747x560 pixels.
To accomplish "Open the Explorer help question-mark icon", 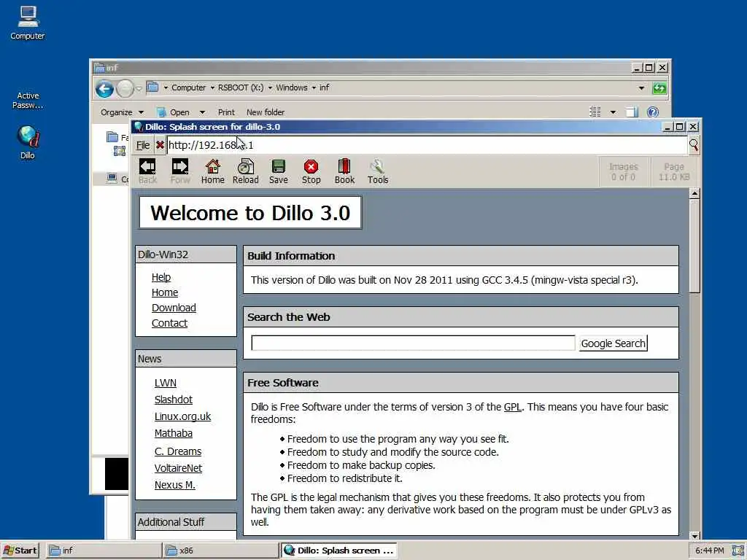I will [653, 112].
